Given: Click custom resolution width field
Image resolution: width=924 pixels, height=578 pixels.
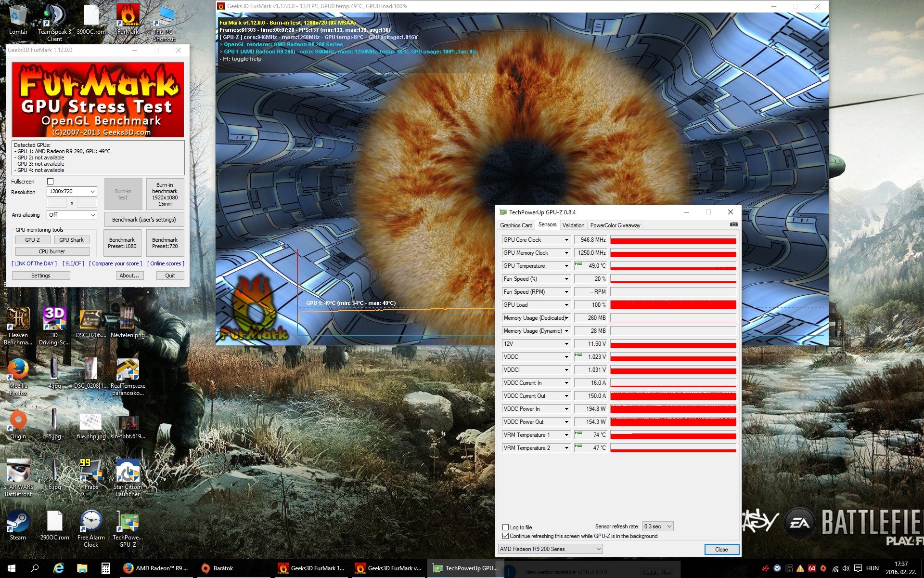Looking at the screenshot, I should (x=57, y=203).
